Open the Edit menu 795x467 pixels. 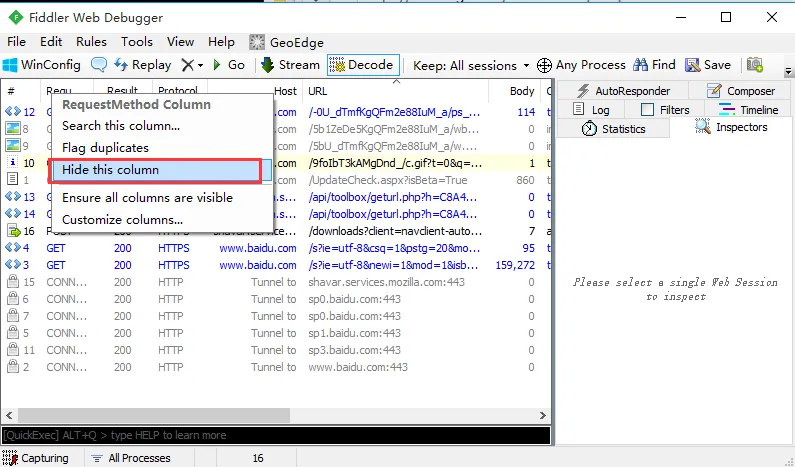coord(51,42)
